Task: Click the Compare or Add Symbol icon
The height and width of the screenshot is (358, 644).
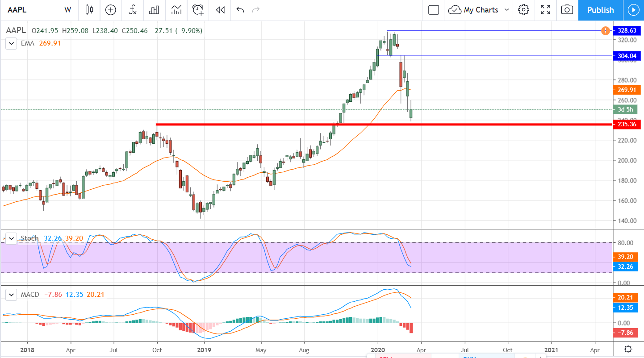Action: coord(110,10)
